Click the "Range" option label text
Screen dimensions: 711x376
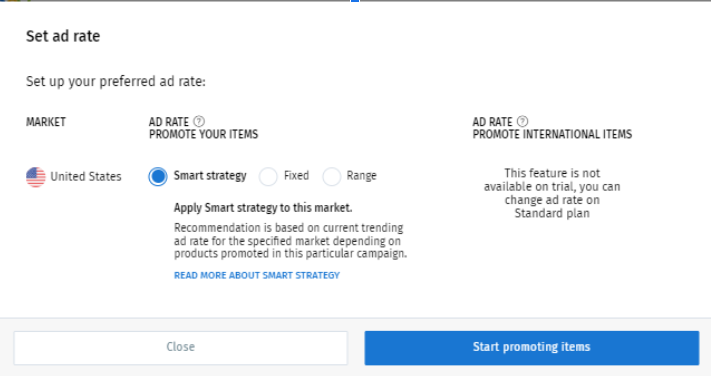tap(361, 176)
